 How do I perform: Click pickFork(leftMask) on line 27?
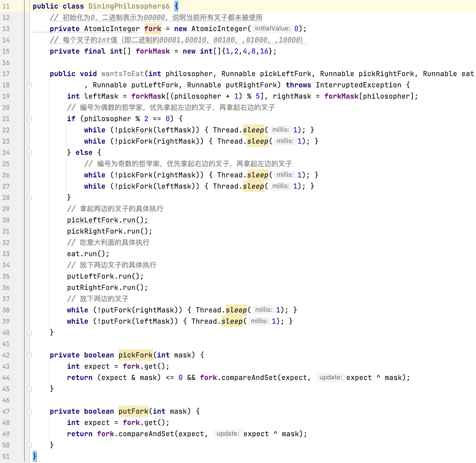(x=157, y=186)
